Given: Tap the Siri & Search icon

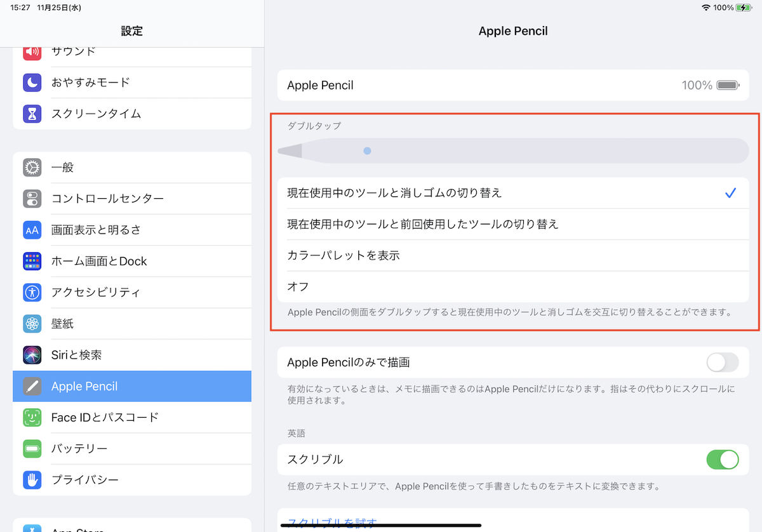Looking at the screenshot, I should click(x=32, y=355).
